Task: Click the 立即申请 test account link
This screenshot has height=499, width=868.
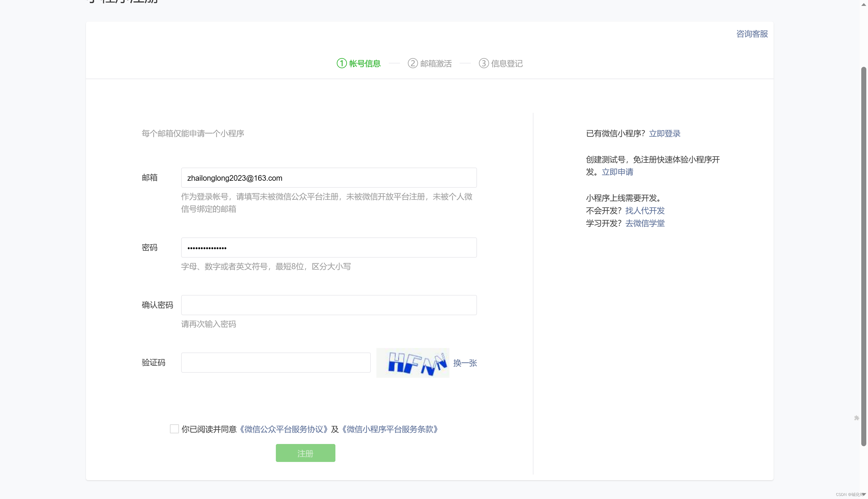Action: click(617, 172)
